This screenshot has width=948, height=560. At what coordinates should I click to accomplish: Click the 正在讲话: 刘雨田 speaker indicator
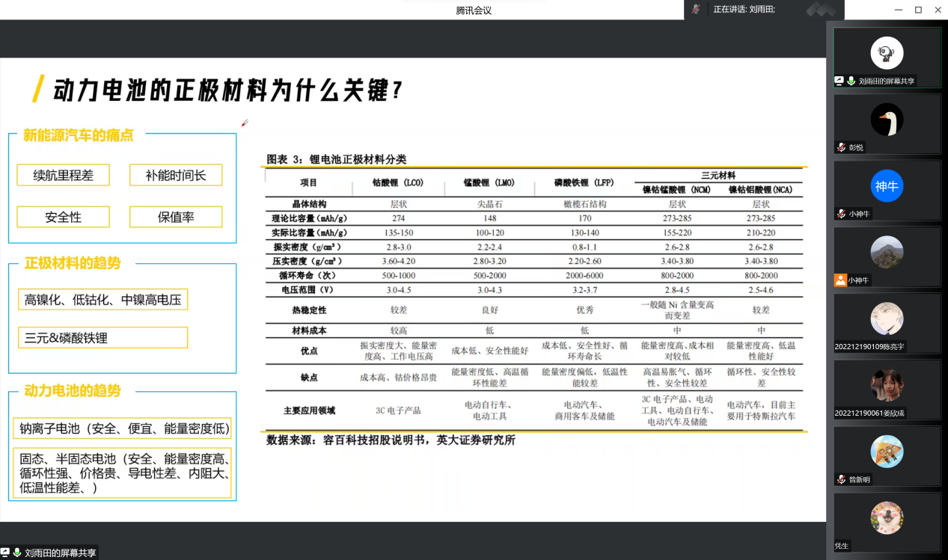(744, 9)
